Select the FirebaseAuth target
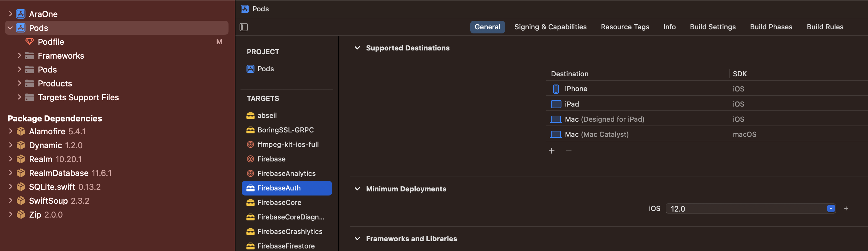The height and width of the screenshot is (251, 868). [x=287, y=188]
